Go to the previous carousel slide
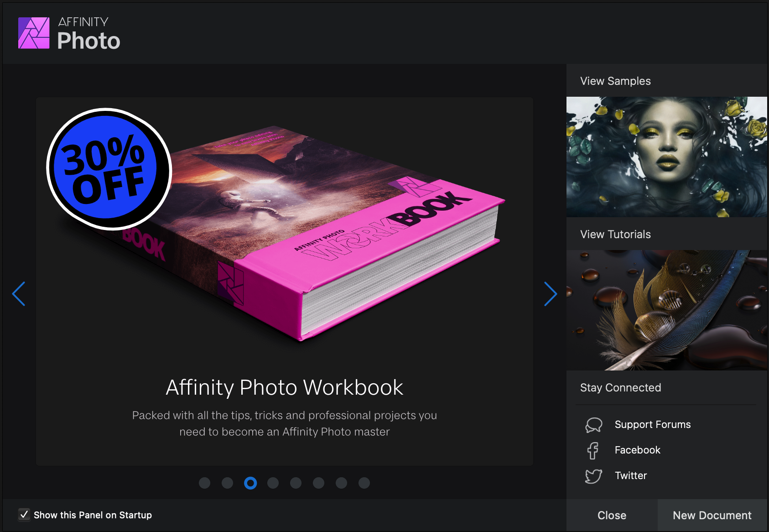The width and height of the screenshot is (769, 532). (19, 294)
